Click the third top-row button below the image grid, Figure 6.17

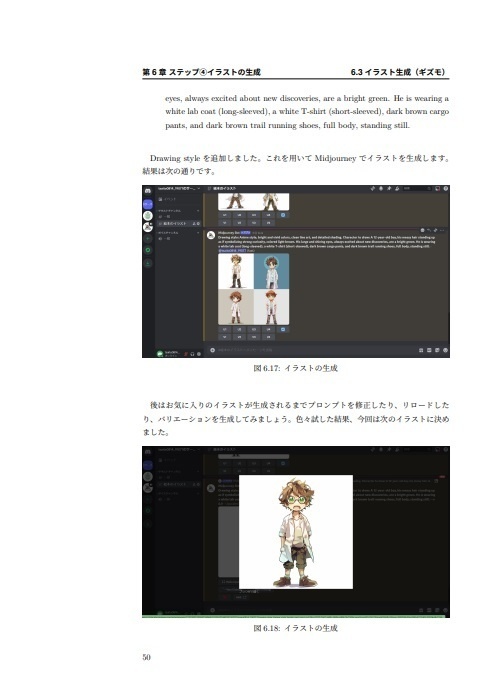[254, 329]
